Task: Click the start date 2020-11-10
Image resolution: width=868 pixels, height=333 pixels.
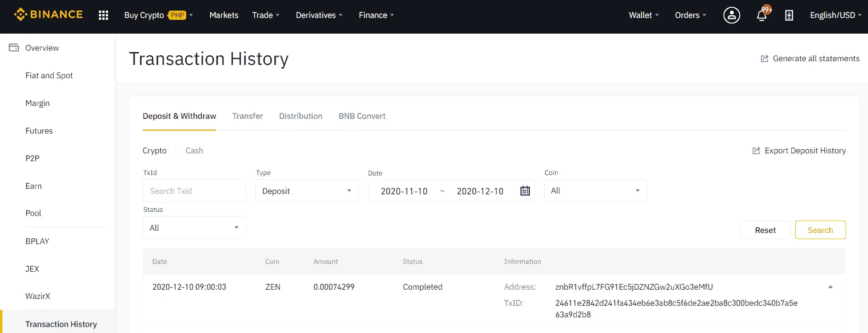Action: (404, 191)
